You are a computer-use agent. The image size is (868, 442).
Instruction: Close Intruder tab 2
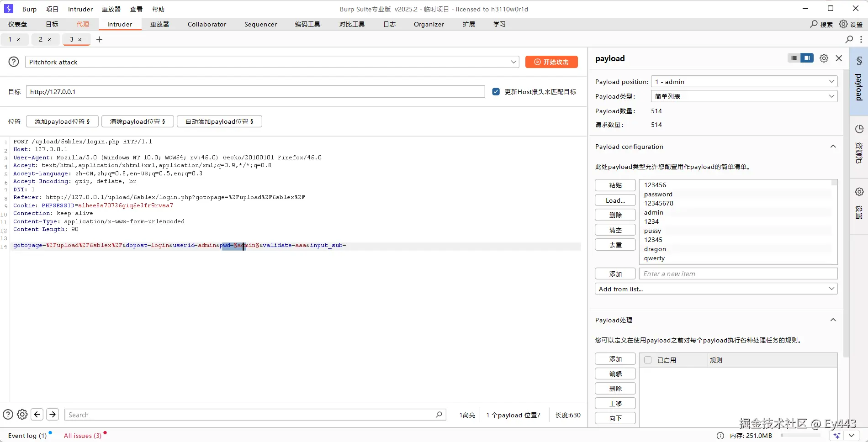[x=49, y=40]
